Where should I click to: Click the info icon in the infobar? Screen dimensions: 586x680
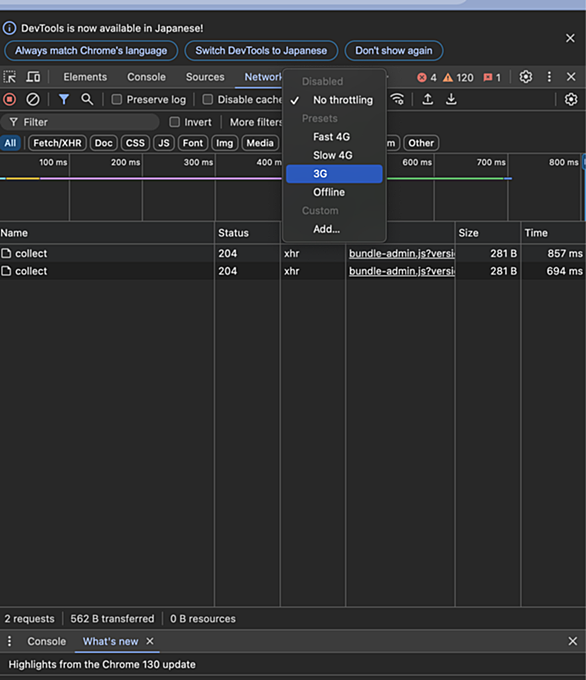10,28
